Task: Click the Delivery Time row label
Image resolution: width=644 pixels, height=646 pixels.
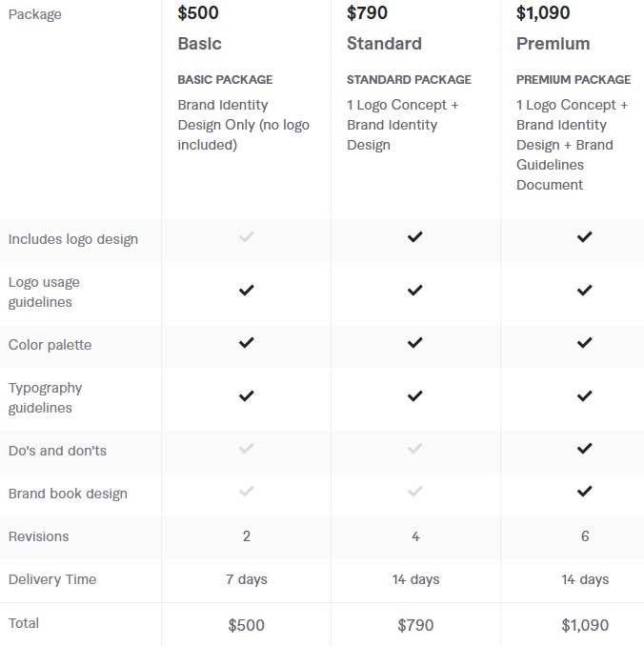Action: [x=52, y=579]
